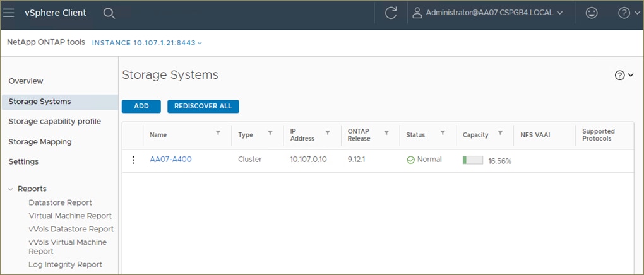Sort by the Status column header
This screenshot has width=644, height=275.
click(x=415, y=134)
